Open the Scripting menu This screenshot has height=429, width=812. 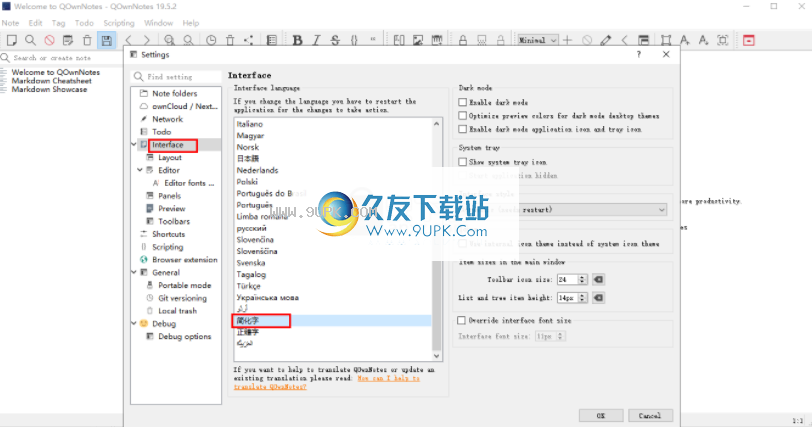coord(119,23)
